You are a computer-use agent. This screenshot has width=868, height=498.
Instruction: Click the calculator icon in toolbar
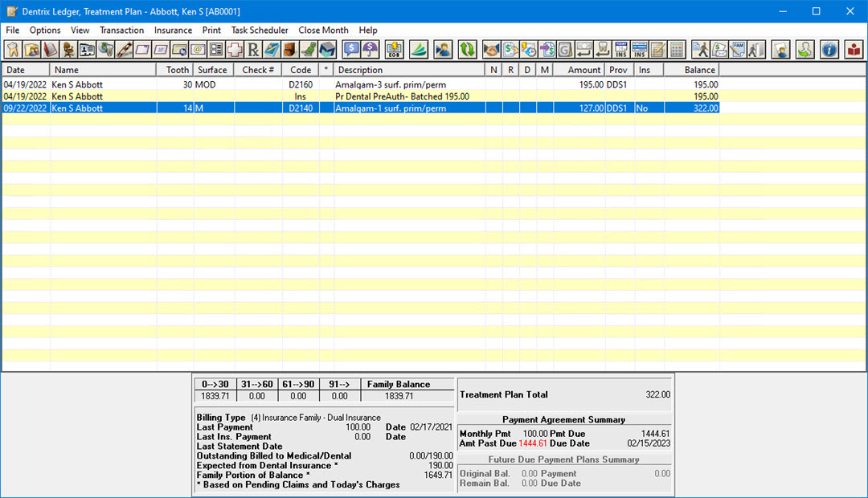[x=677, y=50]
